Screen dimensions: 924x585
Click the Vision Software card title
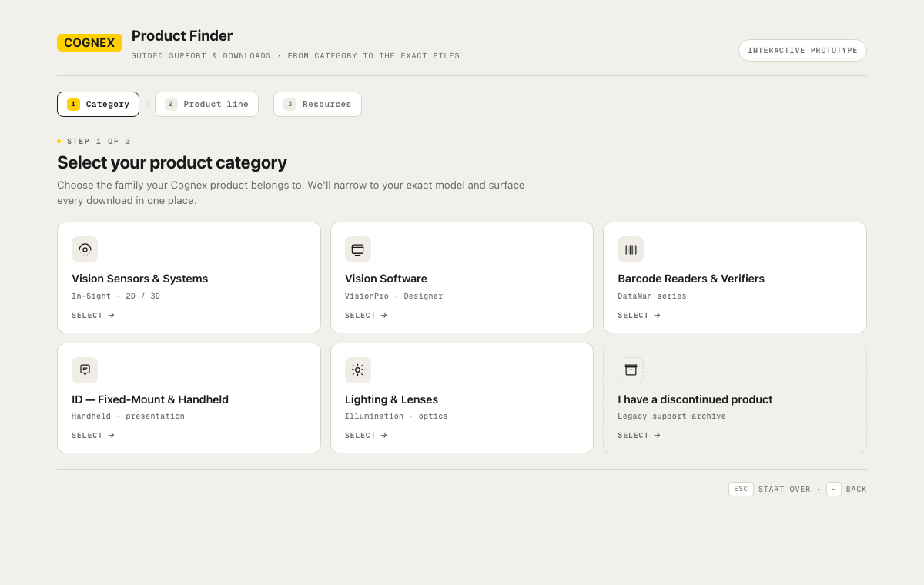386,279
